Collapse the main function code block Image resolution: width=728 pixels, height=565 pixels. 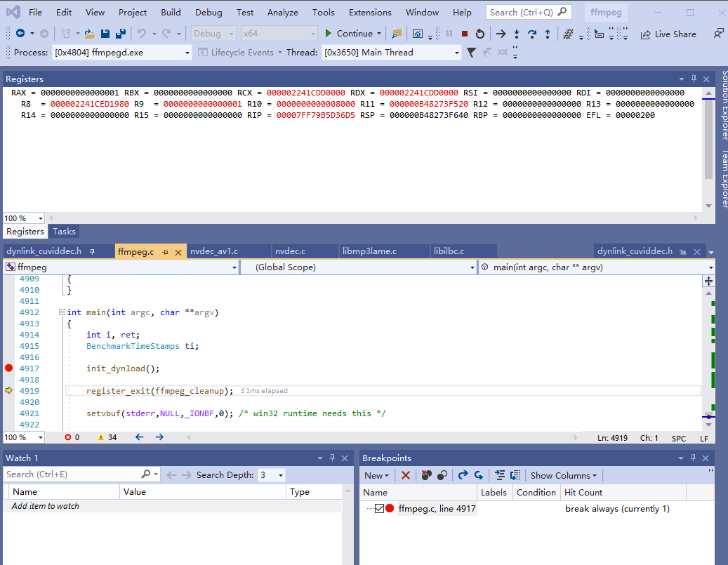(x=62, y=312)
